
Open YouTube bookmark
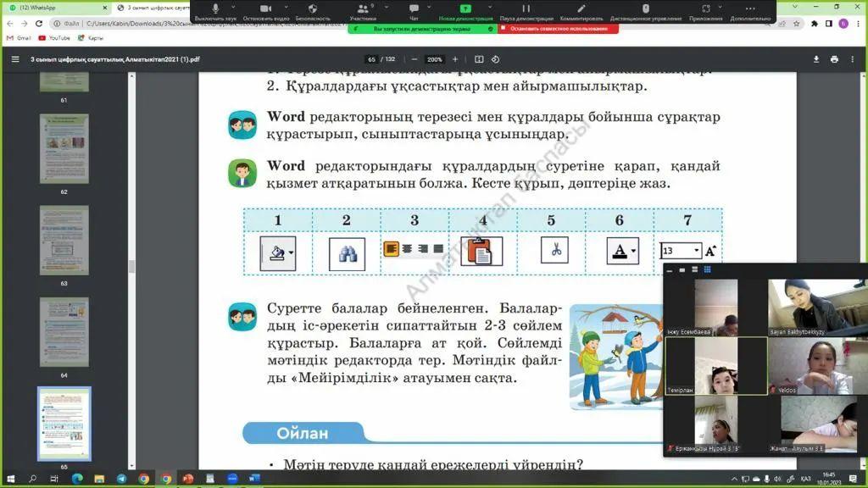[x=54, y=38]
